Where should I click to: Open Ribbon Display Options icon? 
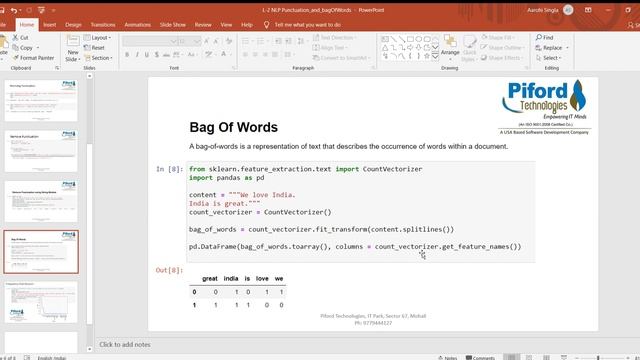coord(588,10)
